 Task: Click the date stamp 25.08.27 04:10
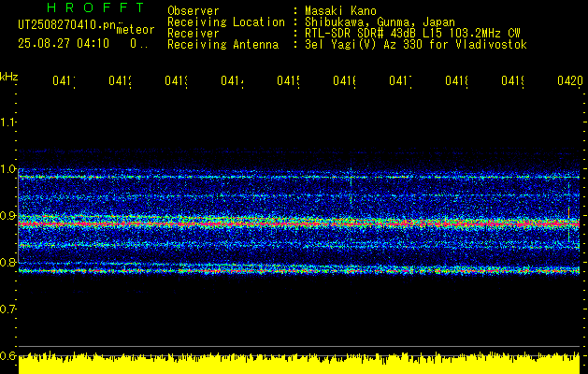point(64,44)
